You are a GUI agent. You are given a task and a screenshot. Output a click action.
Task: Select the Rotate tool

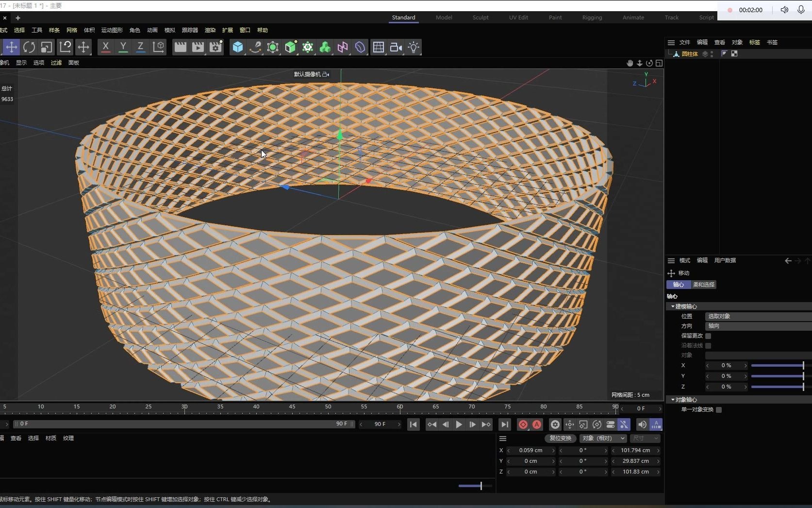click(29, 47)
